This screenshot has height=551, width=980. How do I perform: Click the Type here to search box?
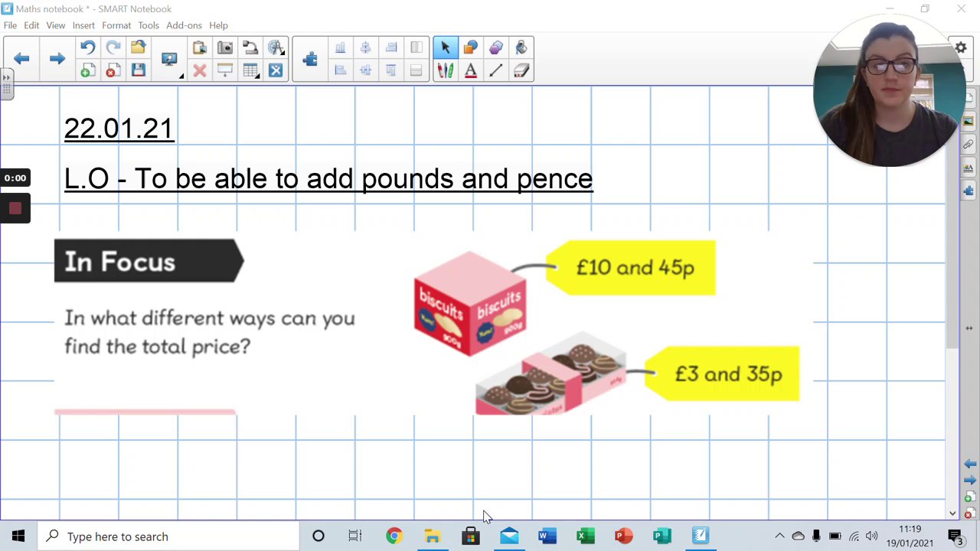pyautogui.click(x=168, y=536)
